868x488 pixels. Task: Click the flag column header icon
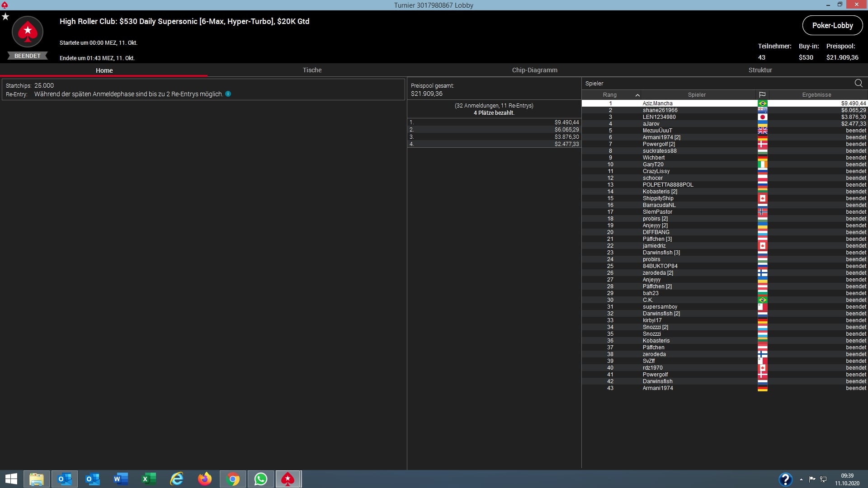point(762,95)
